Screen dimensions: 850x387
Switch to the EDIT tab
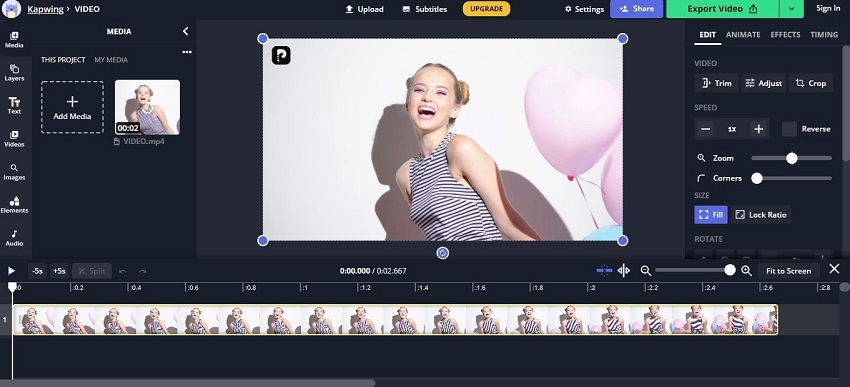pos(707,34)
